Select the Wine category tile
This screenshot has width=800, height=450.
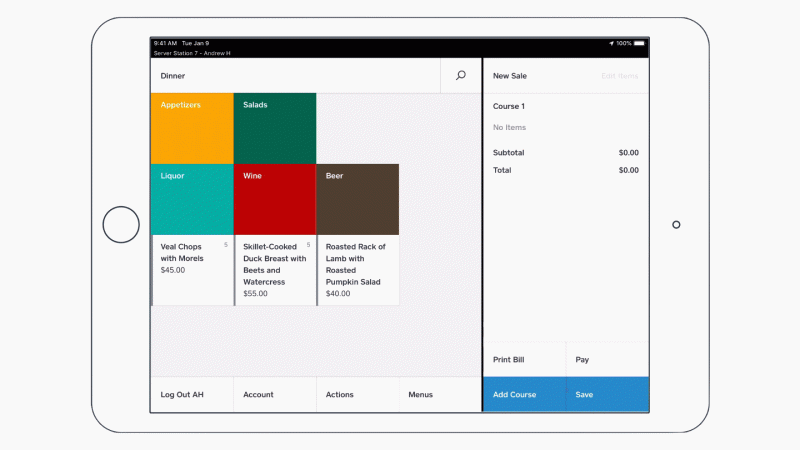pyautogui.click(x=275, y=199)
